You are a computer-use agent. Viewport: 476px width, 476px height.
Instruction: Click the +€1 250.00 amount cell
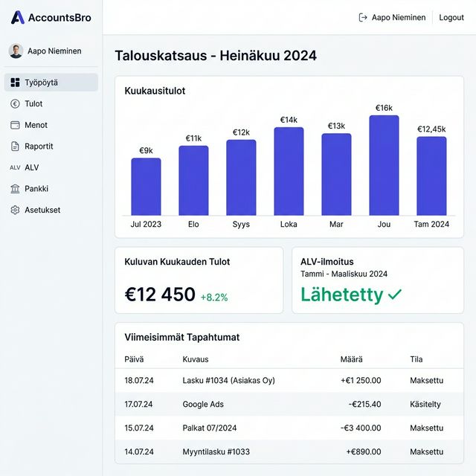point(361,380)
